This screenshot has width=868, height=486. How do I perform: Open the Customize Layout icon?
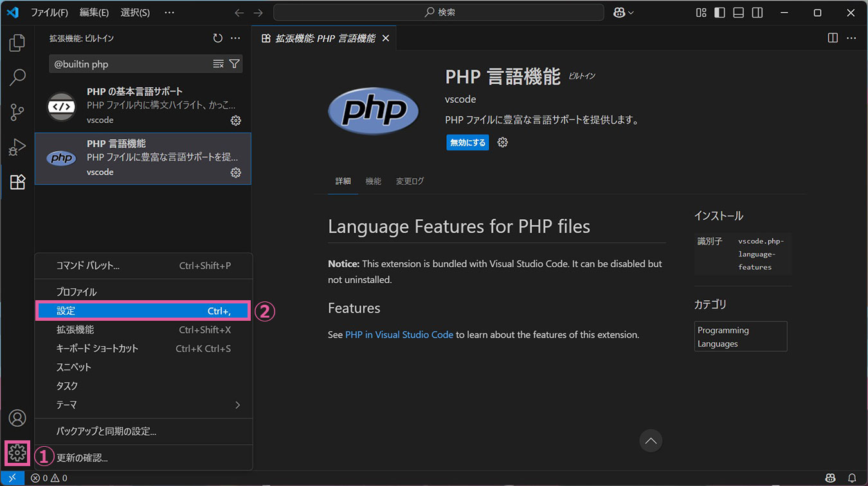pyautogui.click(x=701, y=13)
